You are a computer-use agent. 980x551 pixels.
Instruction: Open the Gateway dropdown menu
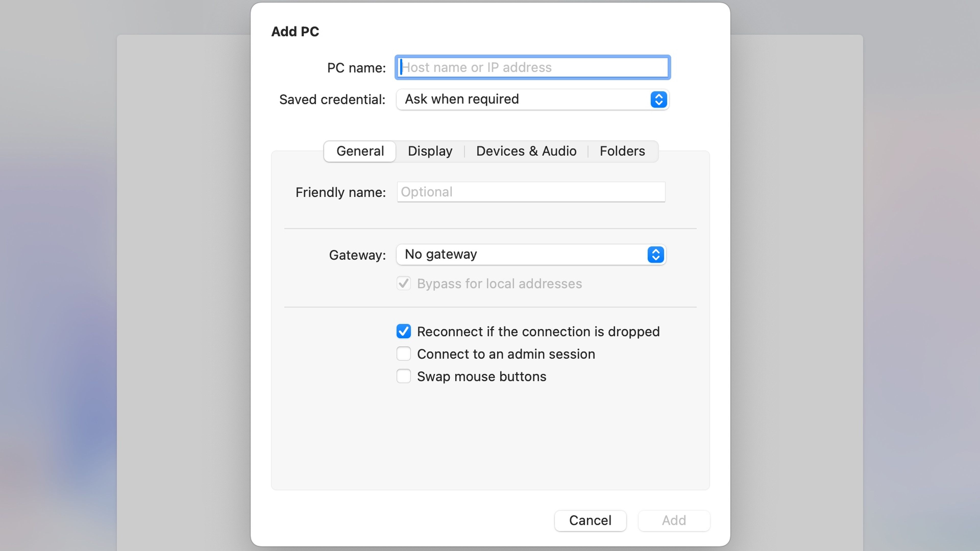pos(530,254)
